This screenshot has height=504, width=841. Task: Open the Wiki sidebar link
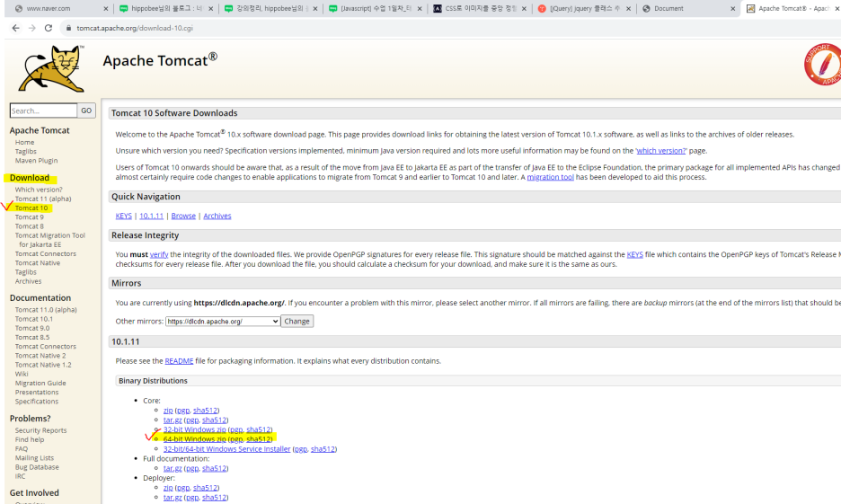(22, 374)
